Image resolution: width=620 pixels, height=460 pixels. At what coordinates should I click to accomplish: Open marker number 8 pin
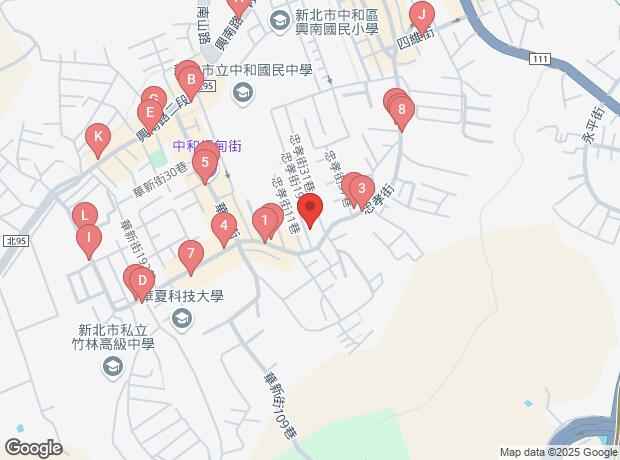pyautogui.click(x=402, y=112)
